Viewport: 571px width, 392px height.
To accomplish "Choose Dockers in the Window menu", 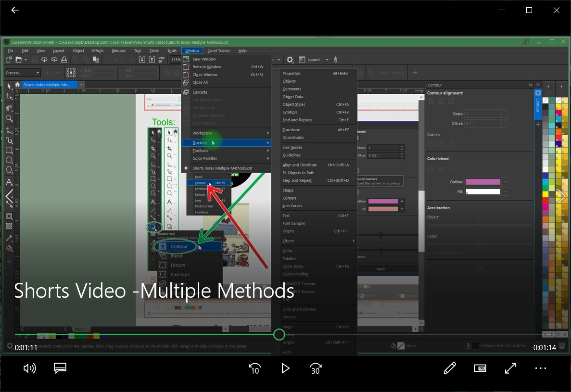I will click(x=226, y=143).
